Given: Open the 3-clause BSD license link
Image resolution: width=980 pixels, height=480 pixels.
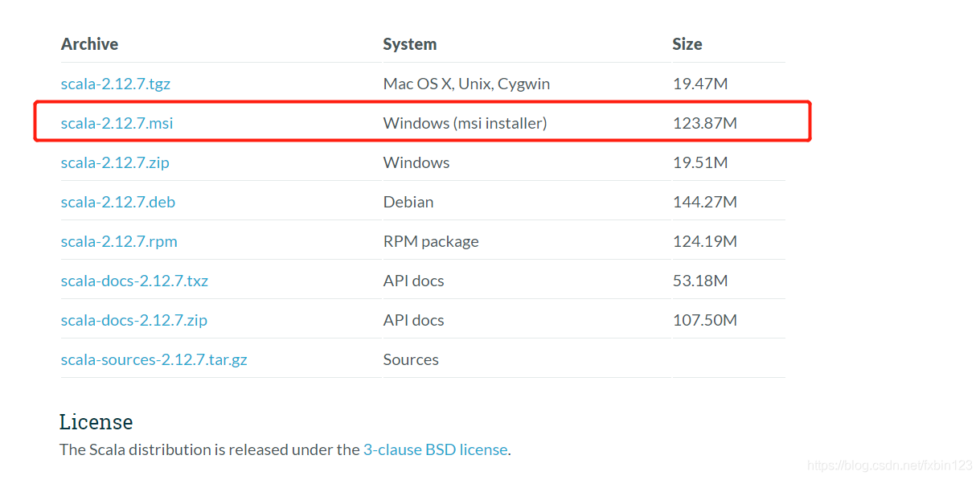Looking at the screenshot, I should coord(435,449).
